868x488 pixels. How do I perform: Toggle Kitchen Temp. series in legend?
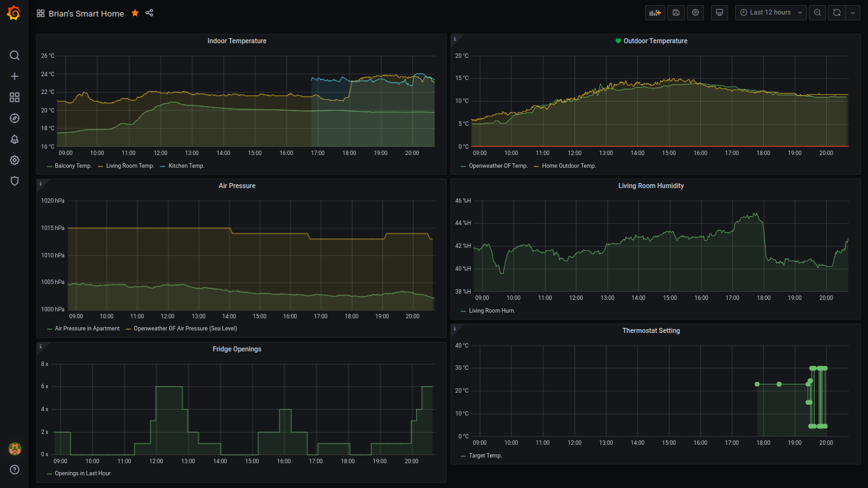click(x=186, y=166)
